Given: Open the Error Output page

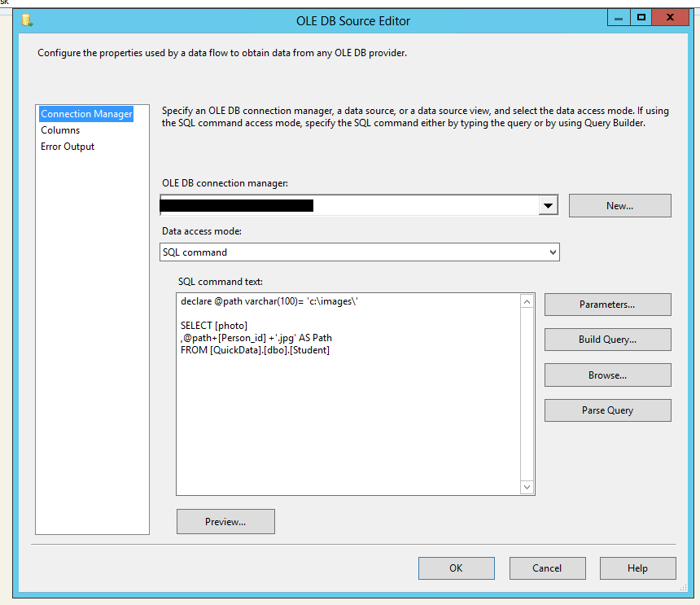Looking at the screenshot, I should click(x=68, y=147).
